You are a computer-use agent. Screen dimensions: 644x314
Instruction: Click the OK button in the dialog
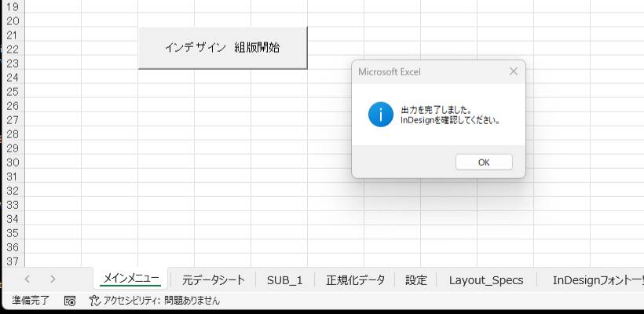coord(484,162)
